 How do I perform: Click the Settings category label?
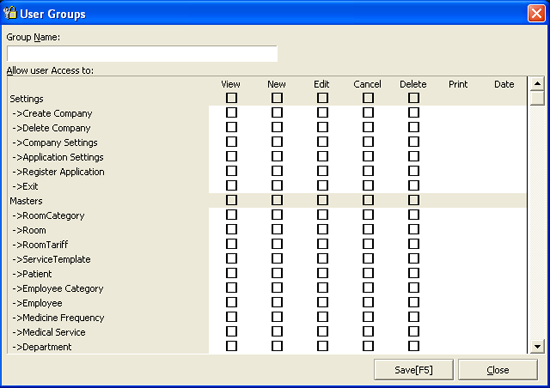coord(26,99)
